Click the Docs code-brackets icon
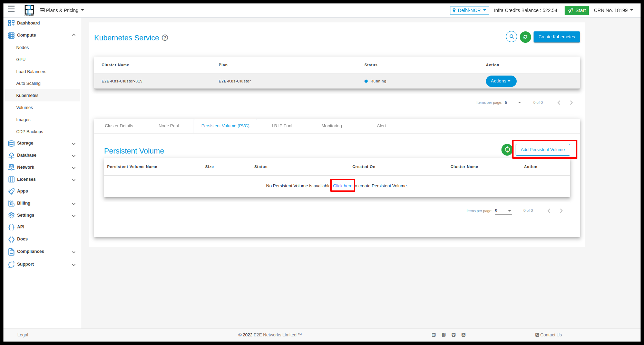The height and width of the screenshot is (345, 644). (11, 239)
